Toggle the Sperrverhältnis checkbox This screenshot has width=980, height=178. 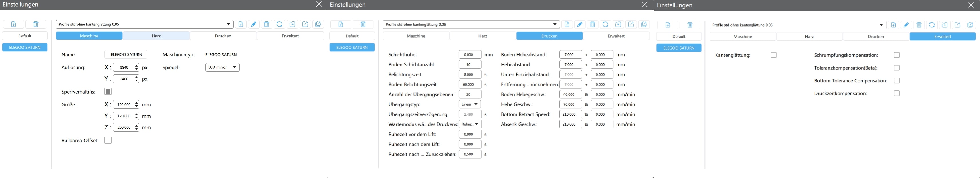pos(108,92)
